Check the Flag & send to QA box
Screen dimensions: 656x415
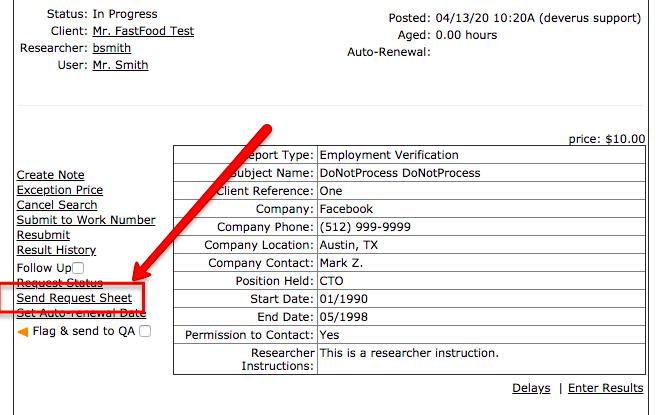click(145, 331)
